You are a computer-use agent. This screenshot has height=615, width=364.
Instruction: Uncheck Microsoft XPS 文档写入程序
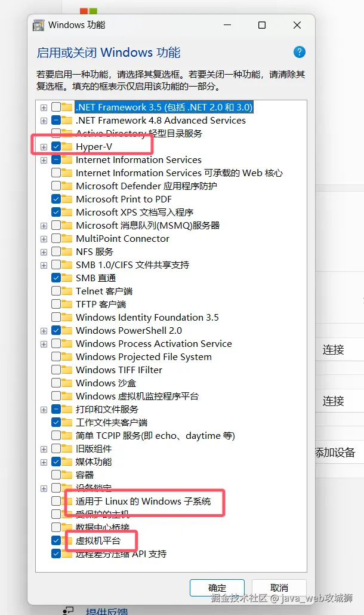click(56, 212)
